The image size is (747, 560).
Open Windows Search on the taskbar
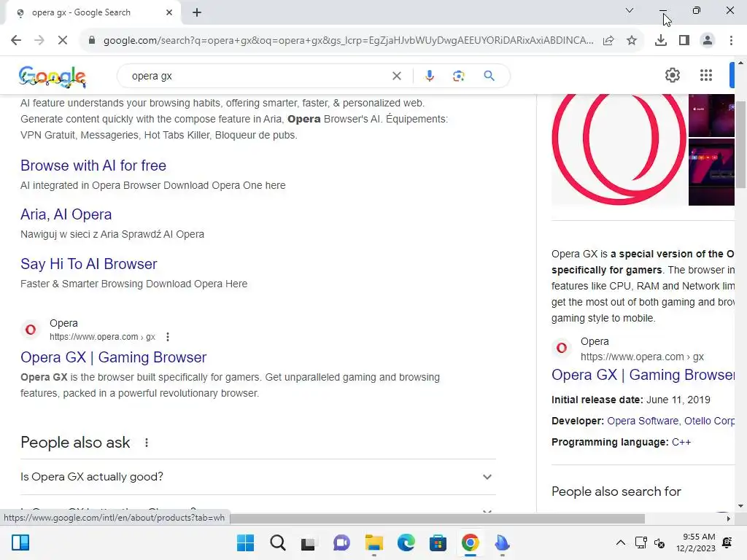point(277,542)
